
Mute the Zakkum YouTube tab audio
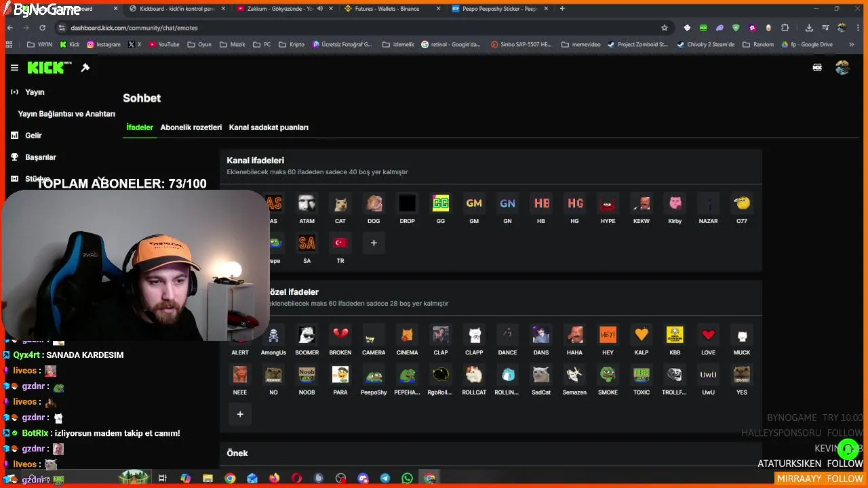click(x=319, y=9)
